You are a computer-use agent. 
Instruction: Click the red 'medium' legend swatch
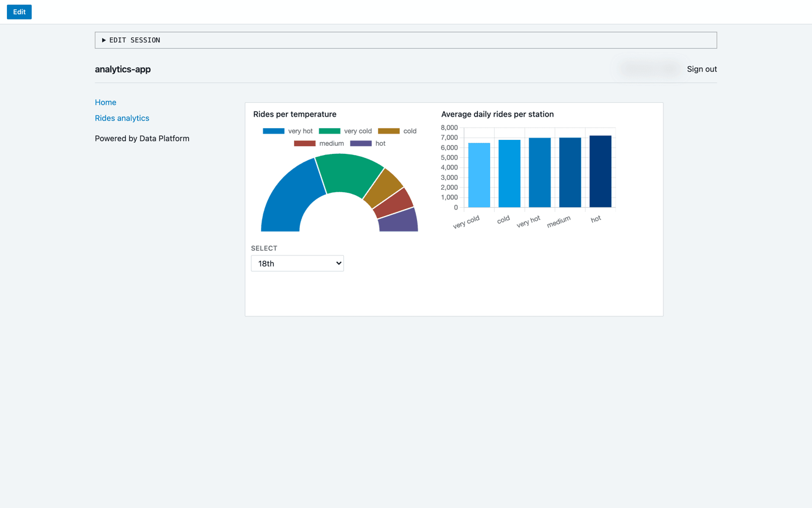(304, 143)
